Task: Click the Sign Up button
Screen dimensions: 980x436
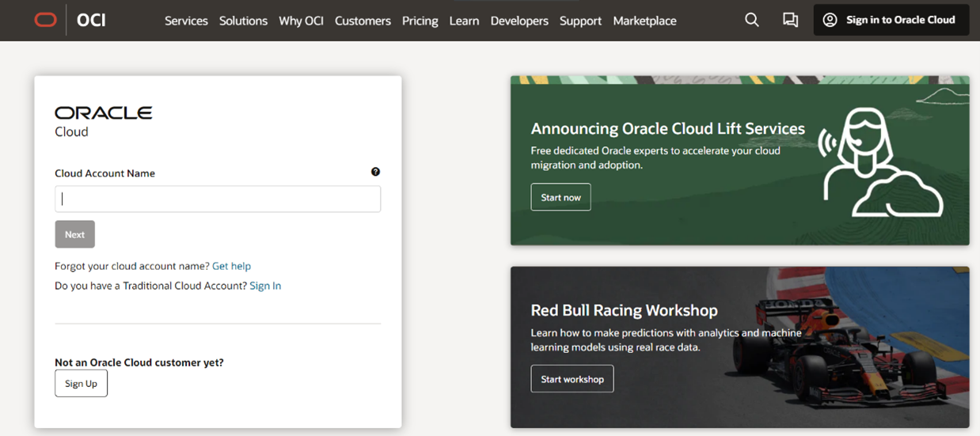Action: click(x=81, y=384)
